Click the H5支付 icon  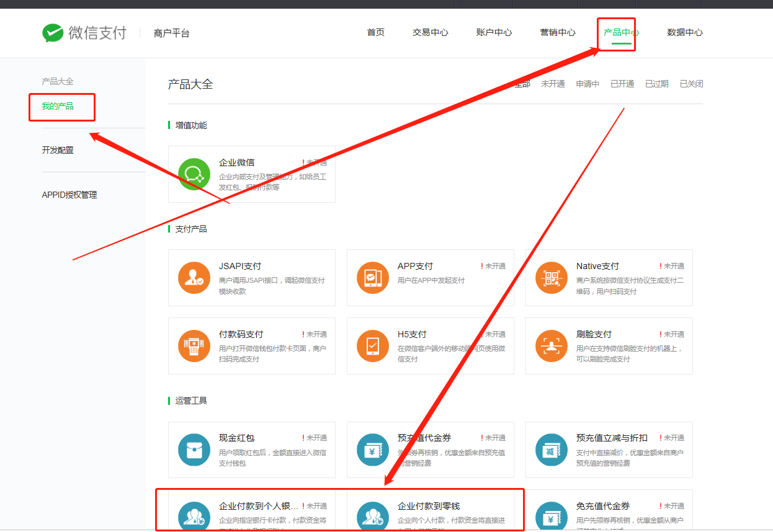[373, 346]
